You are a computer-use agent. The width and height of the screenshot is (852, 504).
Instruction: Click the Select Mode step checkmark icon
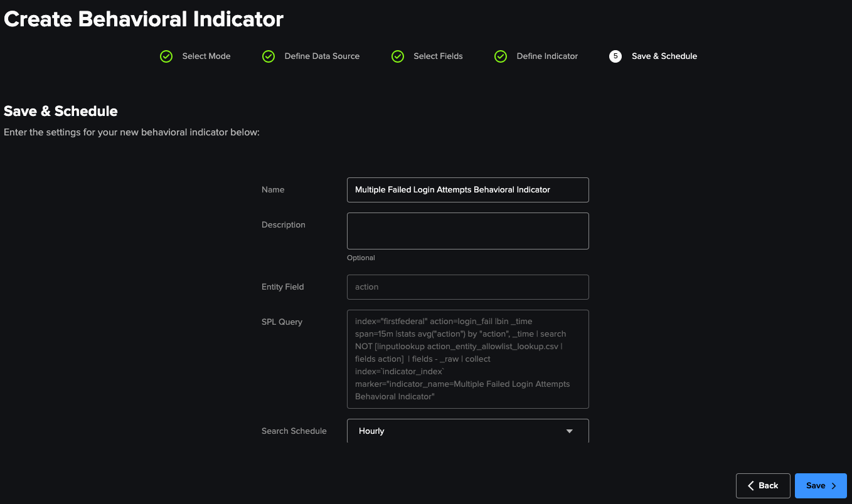[166, 56]
